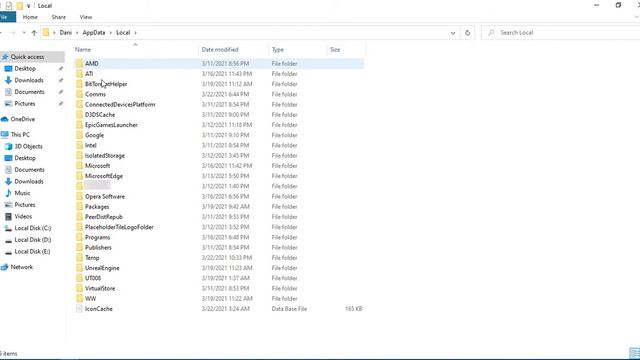640x360 pixels.
Task: Click the UnrealEngine folder icon
Action: [79, 268]
